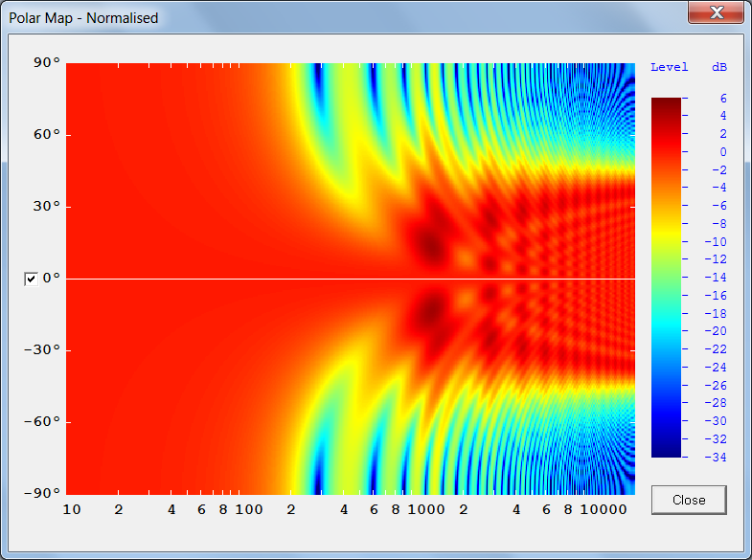Click the '90°' axis label
The height and width of the screenshot is (560, 752).
(x=47, y=62)
